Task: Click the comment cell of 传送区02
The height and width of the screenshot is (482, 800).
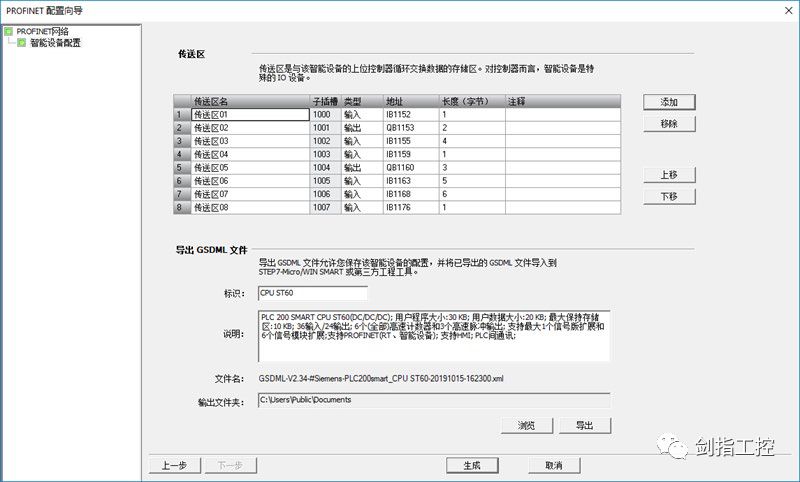Action: [563, 128]
